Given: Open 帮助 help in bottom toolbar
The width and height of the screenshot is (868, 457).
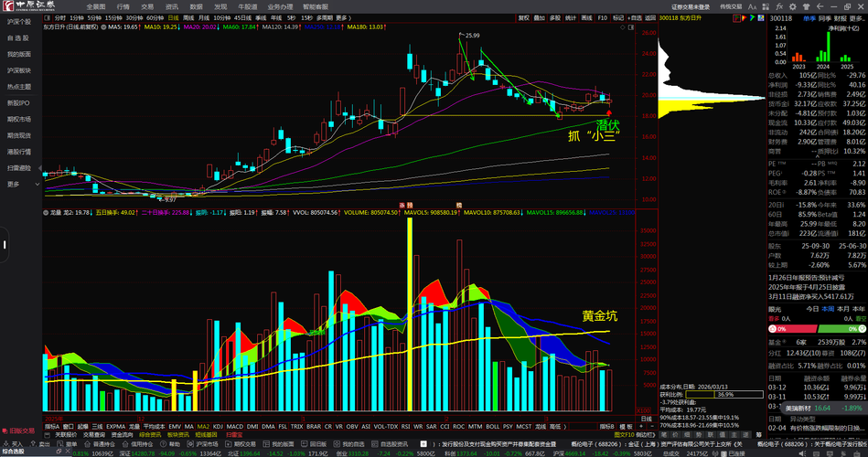Looking at the screenshot, I should (x=170, y=443).
